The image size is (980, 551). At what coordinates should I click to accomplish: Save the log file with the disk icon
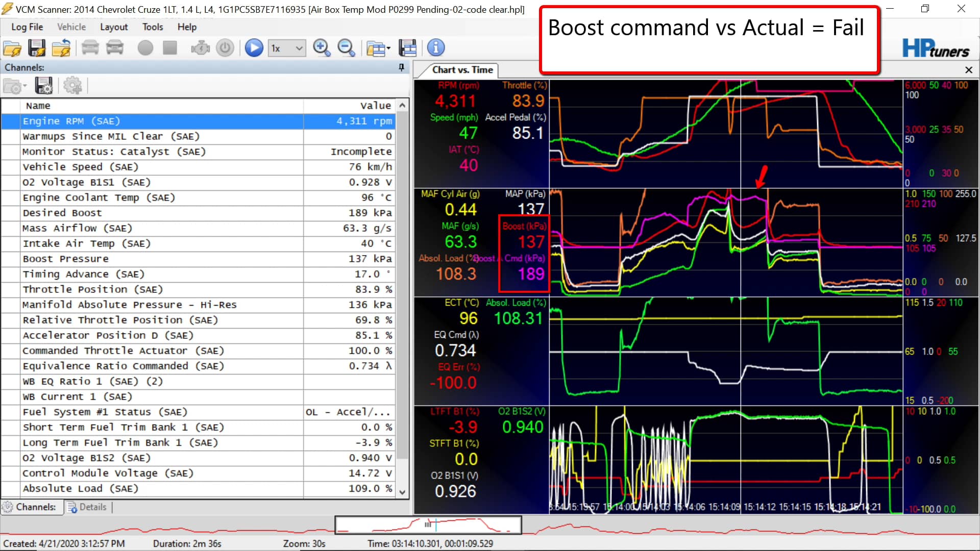(x=37, y=48)
